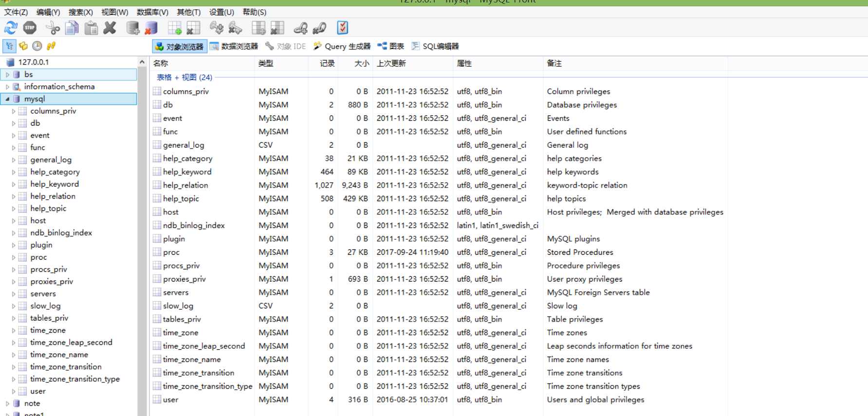Click the Remove Key icon

(x=235, y=28)
